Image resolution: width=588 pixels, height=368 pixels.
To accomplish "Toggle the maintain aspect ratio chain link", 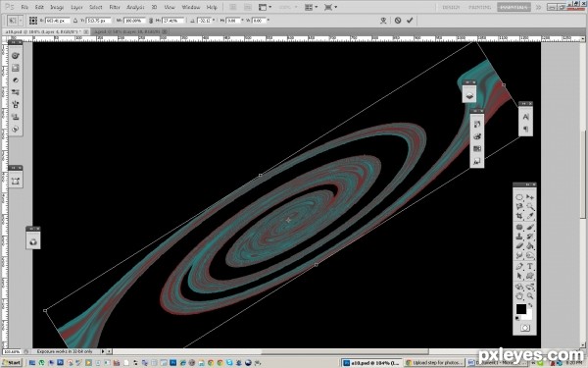I will tap(151, 21).
